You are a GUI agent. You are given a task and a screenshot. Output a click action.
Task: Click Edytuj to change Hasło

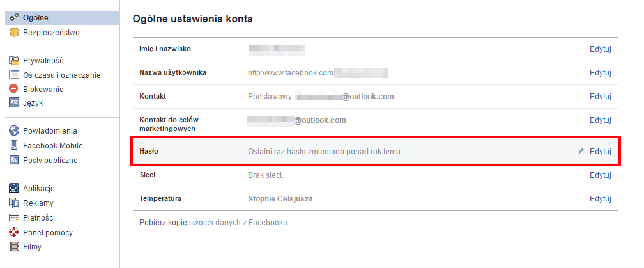(601, 151)
